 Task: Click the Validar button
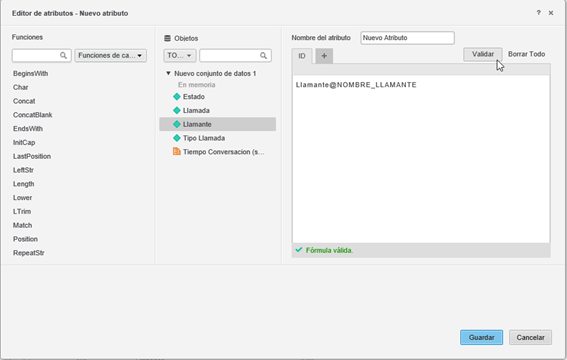coord(483,54)
